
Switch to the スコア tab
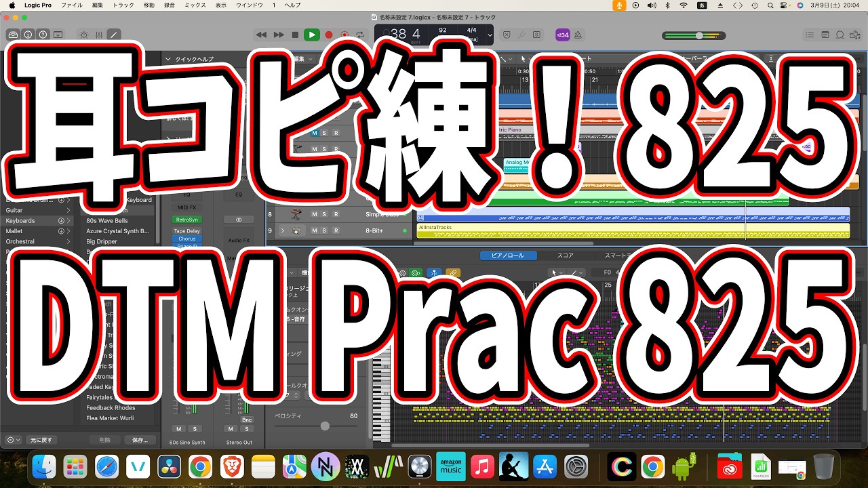coord(566,256)
